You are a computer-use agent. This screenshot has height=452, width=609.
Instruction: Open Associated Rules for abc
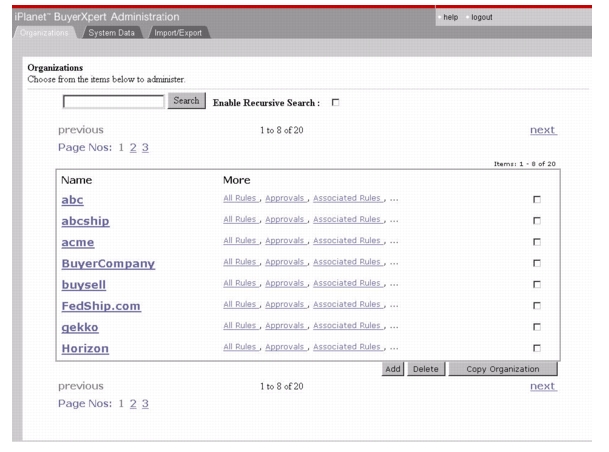pyautogui.click(x=347, y=198)
